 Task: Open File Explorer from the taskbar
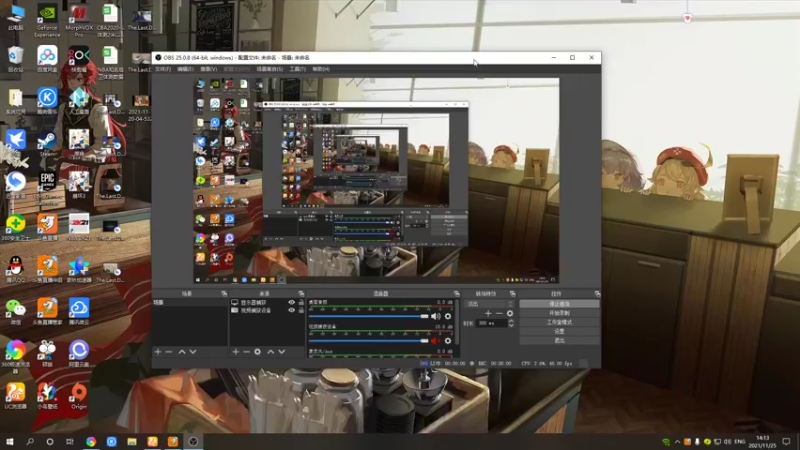[132, 441]
